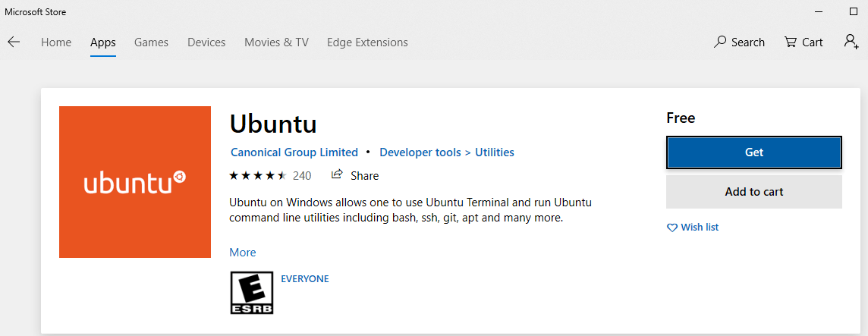The height and width of the screenshot is (336, 868).
Task: Maximize the Microsoft Store window
Action: [x=853, y=11]
